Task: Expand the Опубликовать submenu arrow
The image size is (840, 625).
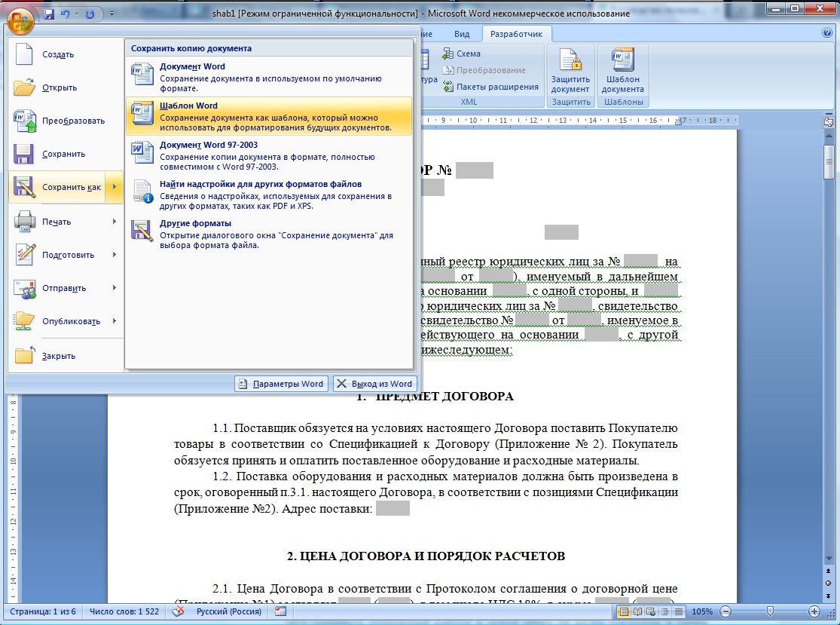Action: pyautogui.click(x=114, y=321)
